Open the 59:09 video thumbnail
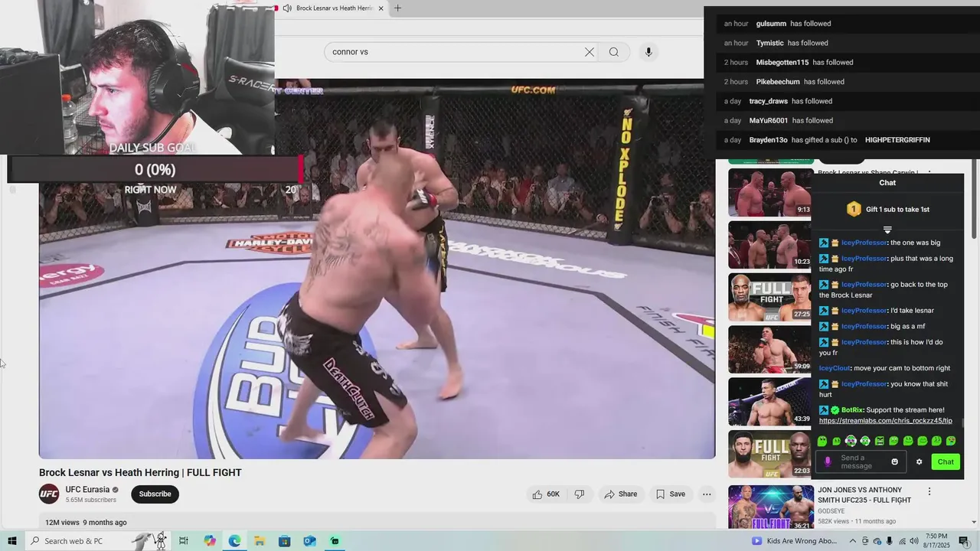This screenshot has width=980, height=551. click(x=769, y=350)
